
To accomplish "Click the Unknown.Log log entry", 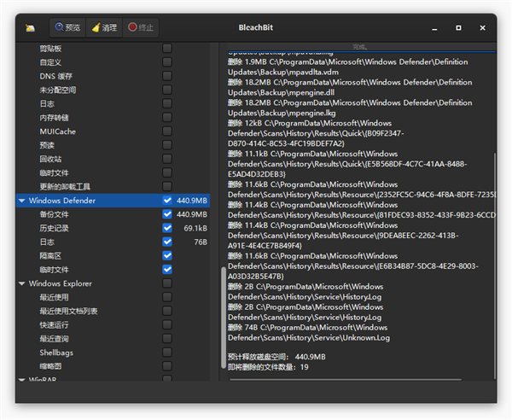I will [309, 333].
